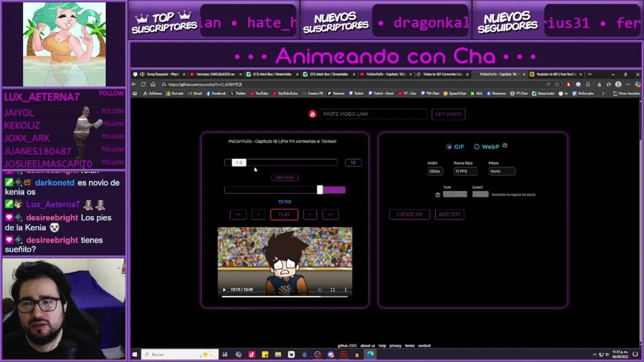
Task: Click the PREVIEW button
Action: tap(285, 177)
